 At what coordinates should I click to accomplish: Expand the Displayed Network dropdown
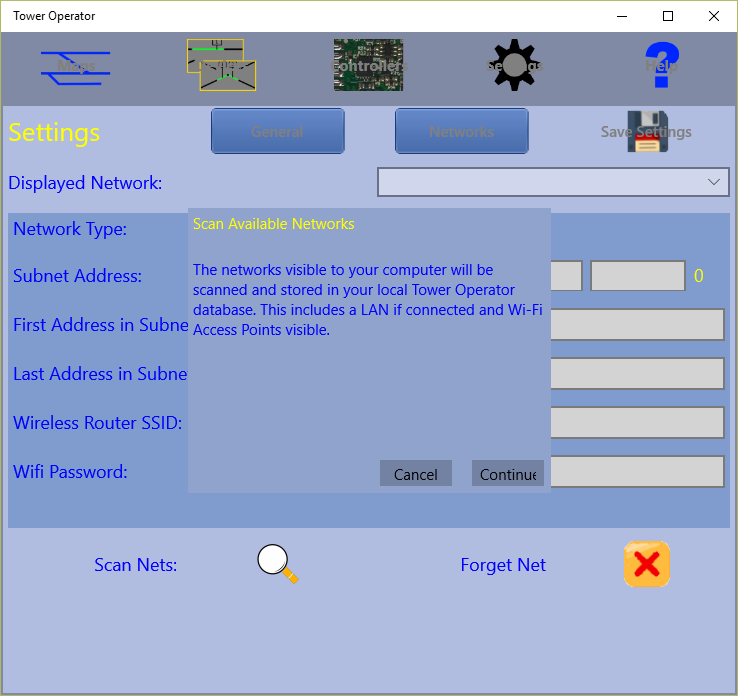coord(553,182)
